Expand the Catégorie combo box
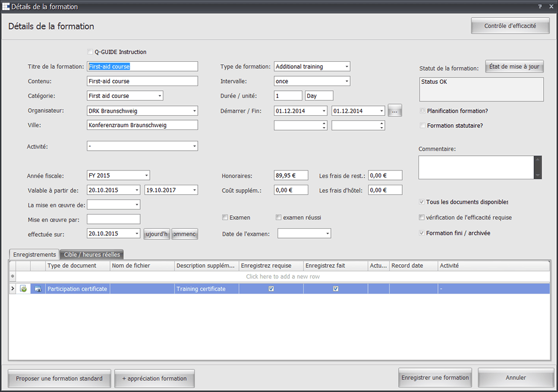Screen dimensions: 558x392 160,96
